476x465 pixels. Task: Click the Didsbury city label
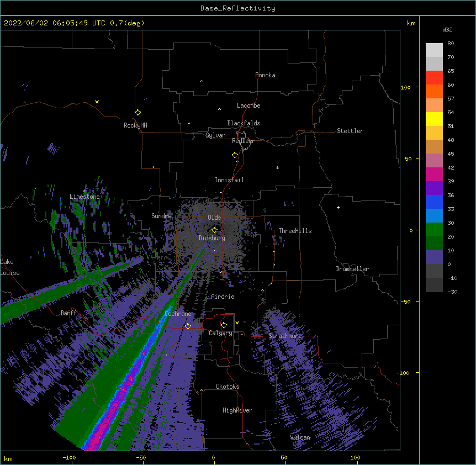point(212,238)
